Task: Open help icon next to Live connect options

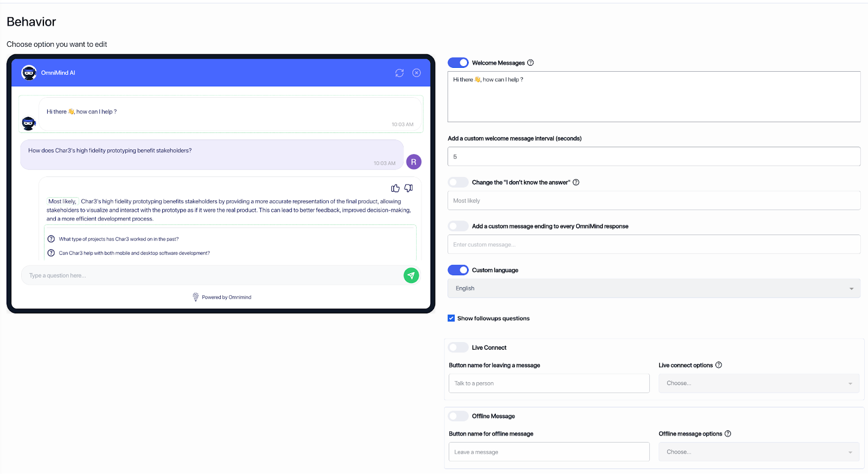Action: [x=719, y=365]
